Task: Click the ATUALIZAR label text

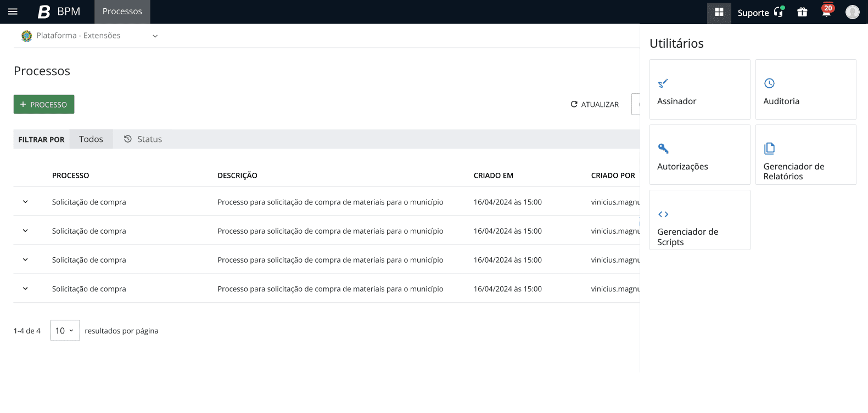Action: [x=600, y=104]
